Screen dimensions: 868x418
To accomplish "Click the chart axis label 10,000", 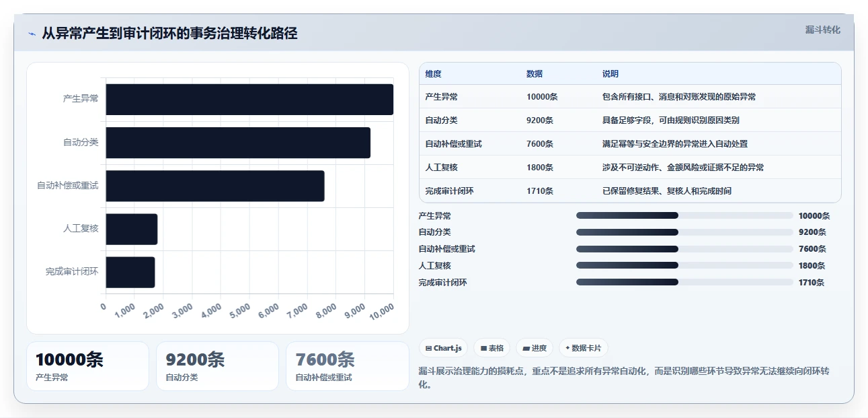I will [381, 311].
